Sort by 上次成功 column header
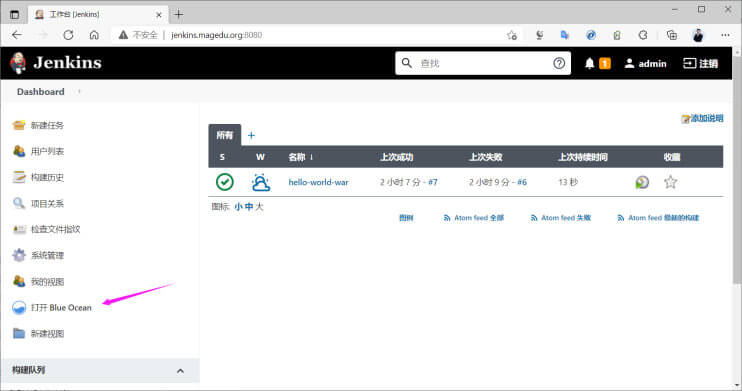 pyautogui.click(x=397, y=157)
